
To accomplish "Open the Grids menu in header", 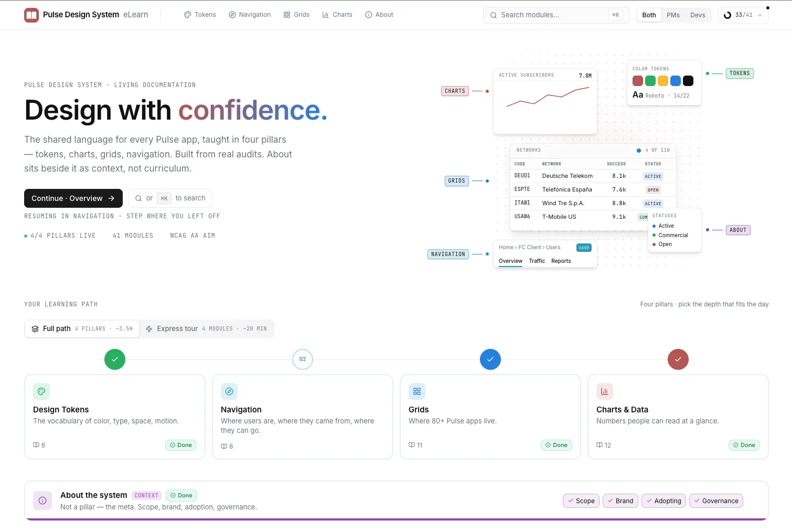I will (x=296, y=15).
